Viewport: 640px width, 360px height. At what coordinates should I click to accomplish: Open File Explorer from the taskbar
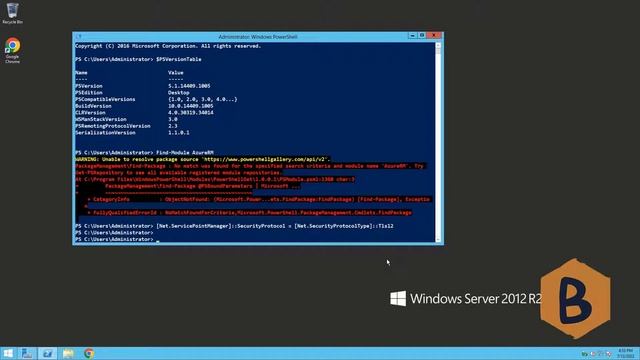click(68, 353)
